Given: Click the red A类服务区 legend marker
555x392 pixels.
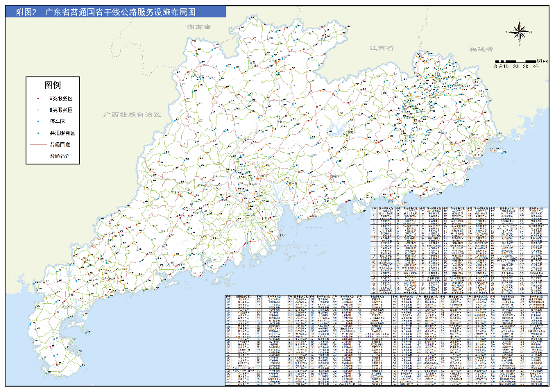Looking at the screenshot, I should point(37,99).
